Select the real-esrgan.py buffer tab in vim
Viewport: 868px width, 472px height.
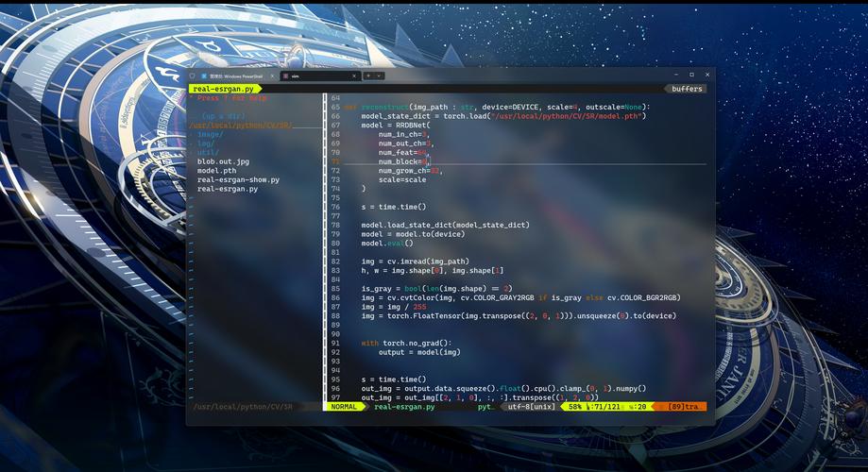coord(224,89)
